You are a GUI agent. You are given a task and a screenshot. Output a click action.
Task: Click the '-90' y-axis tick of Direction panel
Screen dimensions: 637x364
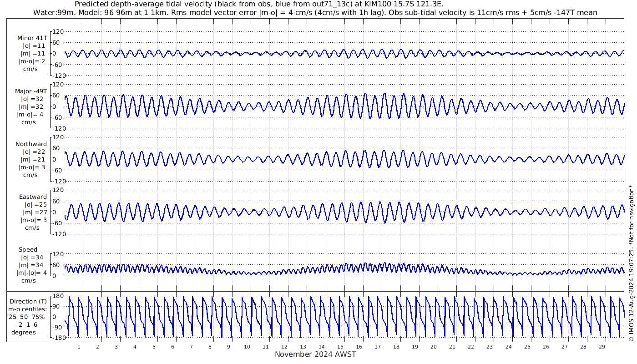[57, 327]
